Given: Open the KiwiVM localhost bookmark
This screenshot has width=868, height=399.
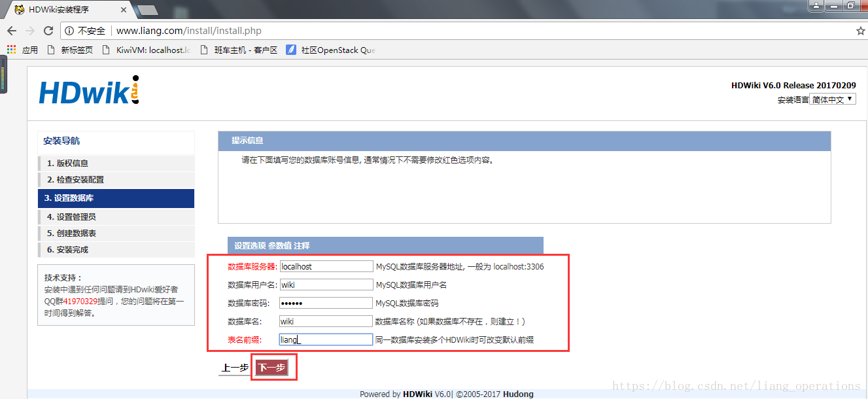Looking at the screenshot, I should (x=147, y=50).
